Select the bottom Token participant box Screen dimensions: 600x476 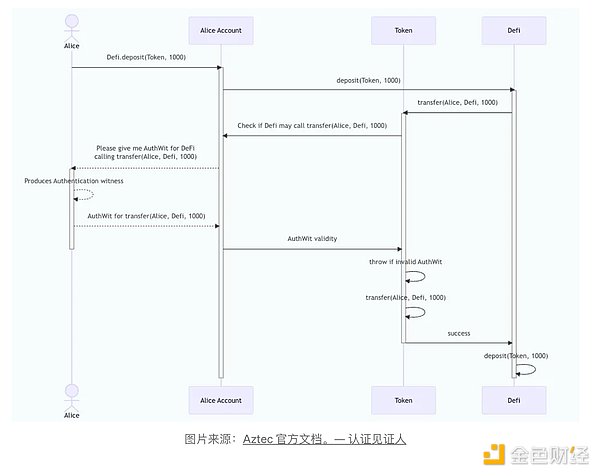pos(404,400)
